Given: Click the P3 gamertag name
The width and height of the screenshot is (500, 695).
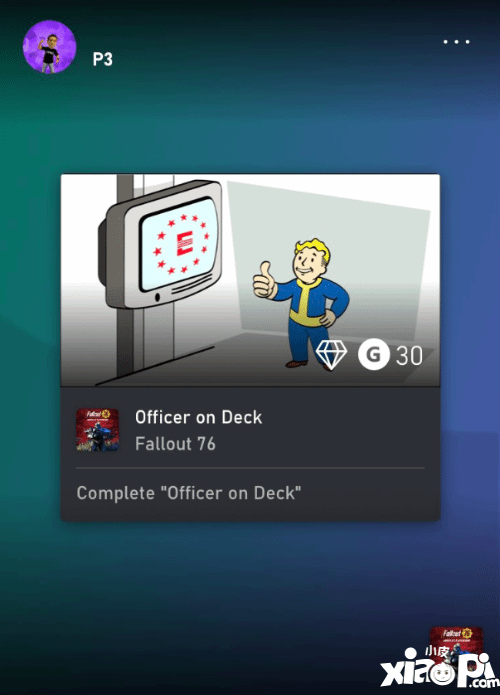Looking at the screenshot, I should click(102, 59).
